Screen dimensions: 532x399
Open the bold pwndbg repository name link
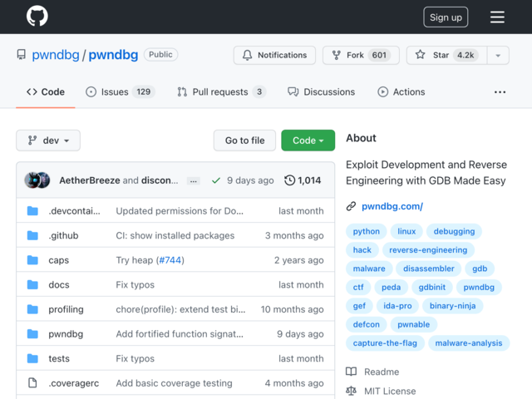tap(113, 55)
